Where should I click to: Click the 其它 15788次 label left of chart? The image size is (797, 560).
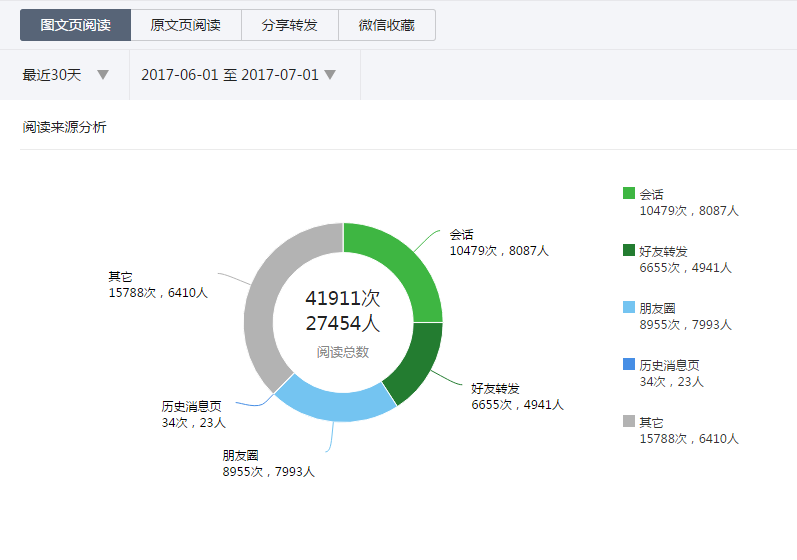[158, 285]
